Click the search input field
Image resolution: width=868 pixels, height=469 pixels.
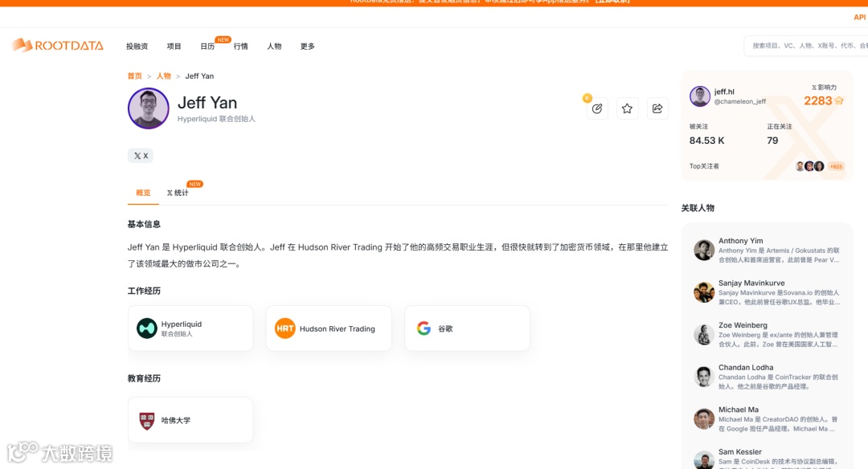(x=807, y=46)
